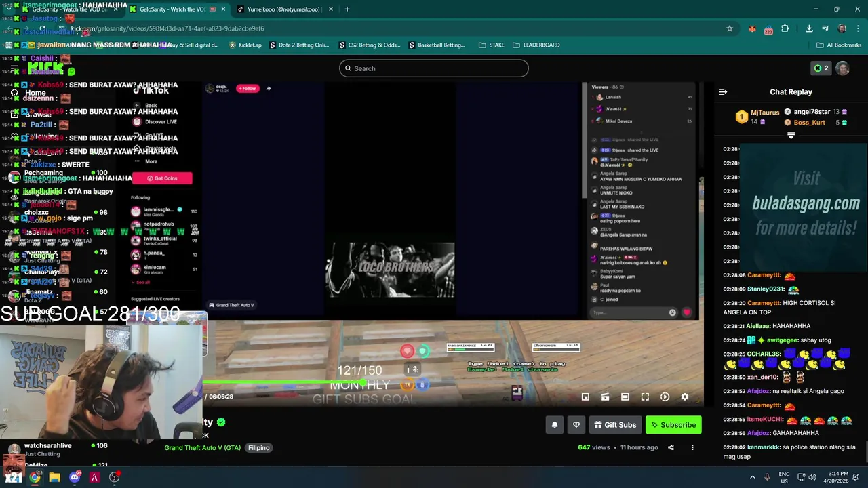Select Stanley0231's username in the chat replay
The height and width of the screenshot is (488, 868).
[766, 289]
